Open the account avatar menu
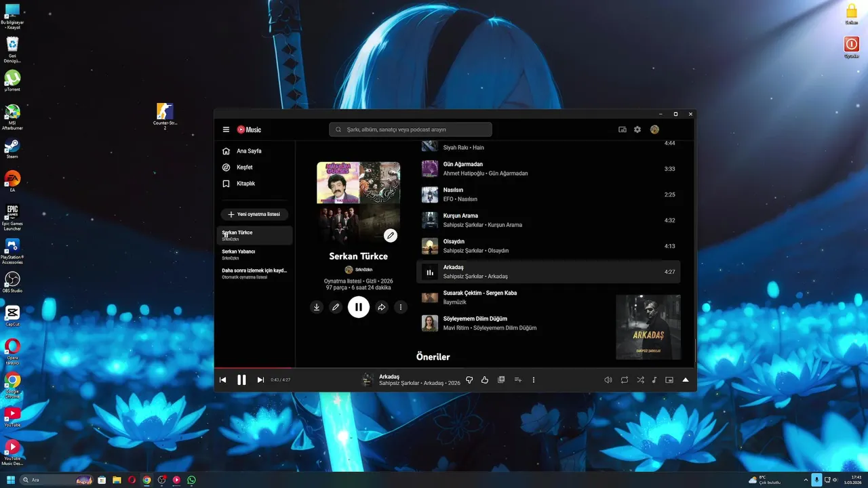 click(x=654, y=129)
